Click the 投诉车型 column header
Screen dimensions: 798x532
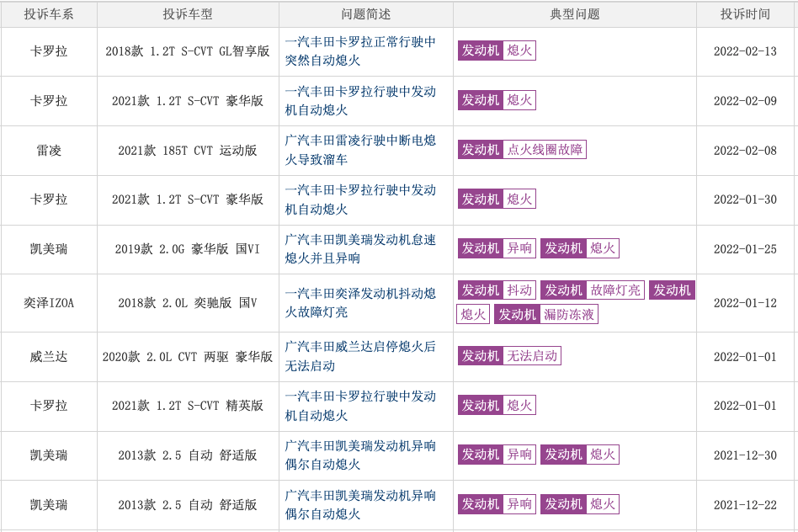pyautogui.click(x=188, y=14)
